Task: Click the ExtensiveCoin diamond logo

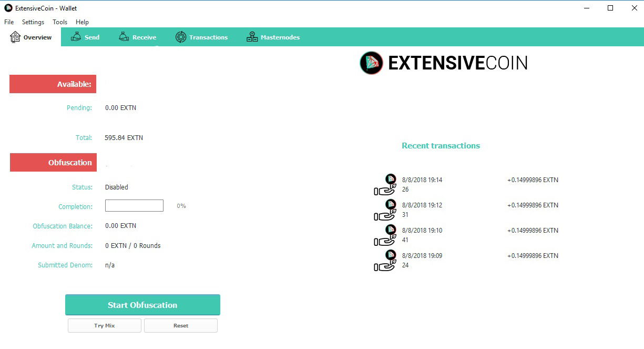Action: [x=372, y=63]
